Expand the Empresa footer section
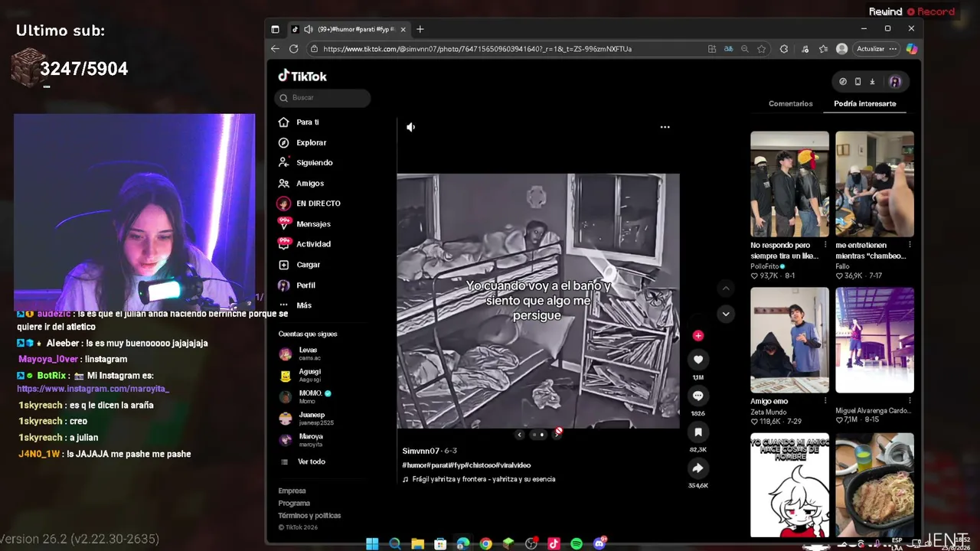The height and width of the screenshot is (551, 980). pos(292,491)
